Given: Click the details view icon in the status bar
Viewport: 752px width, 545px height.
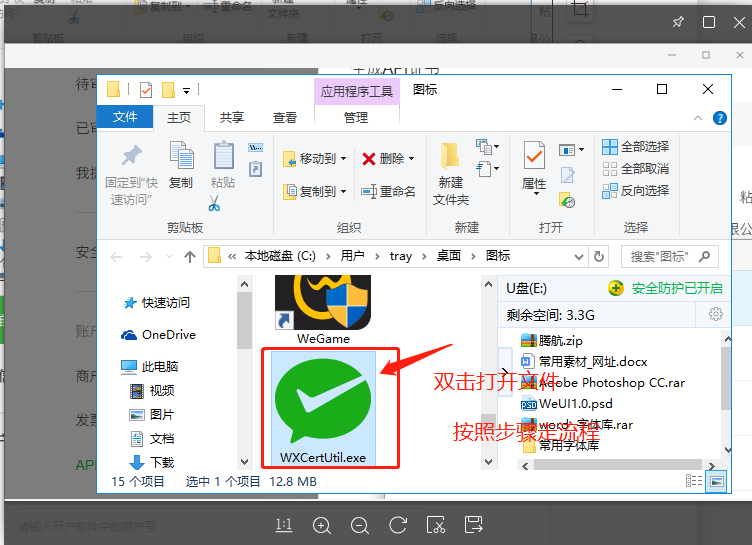Looking at the screenshot, I should [x=693, y=481].
